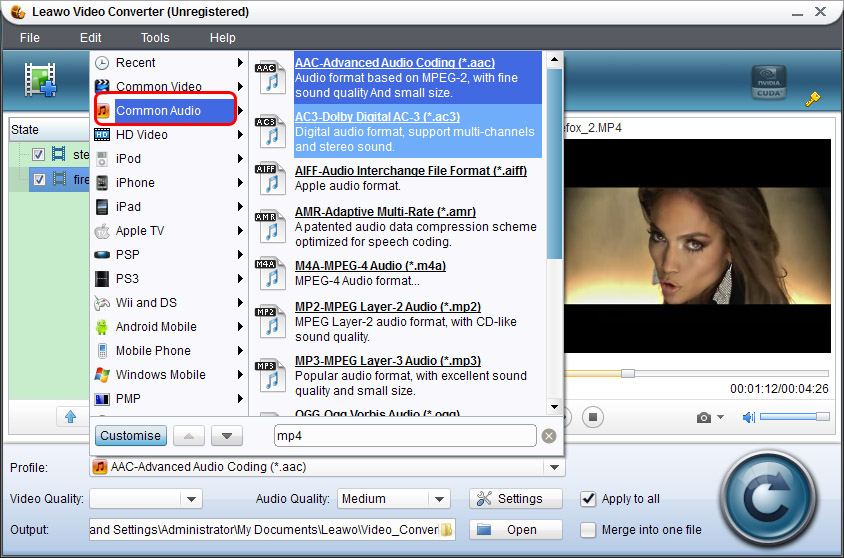Click the snapshot camera icon
Image resolution: width=844 pixels, height=558 pixels.
tap(704, 418)
